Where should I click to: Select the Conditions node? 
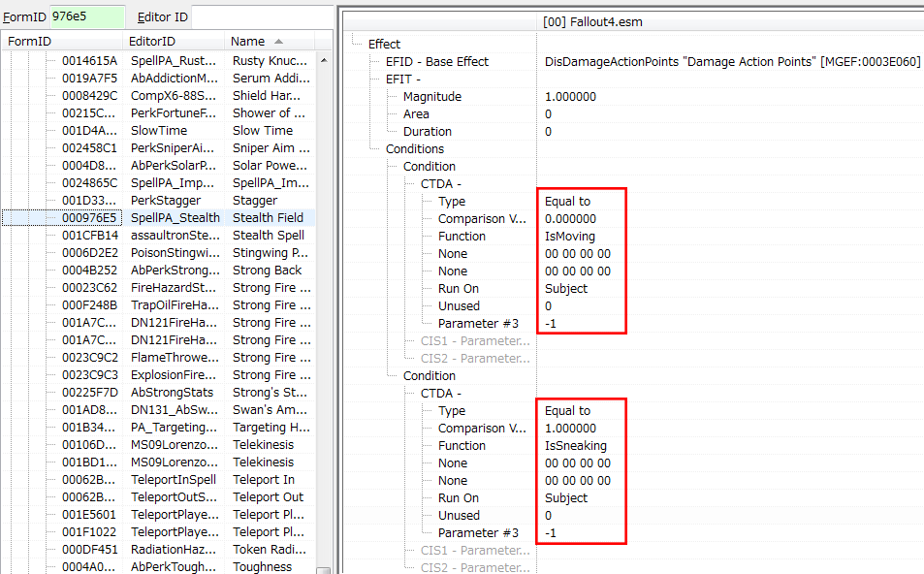click(415, 149)
